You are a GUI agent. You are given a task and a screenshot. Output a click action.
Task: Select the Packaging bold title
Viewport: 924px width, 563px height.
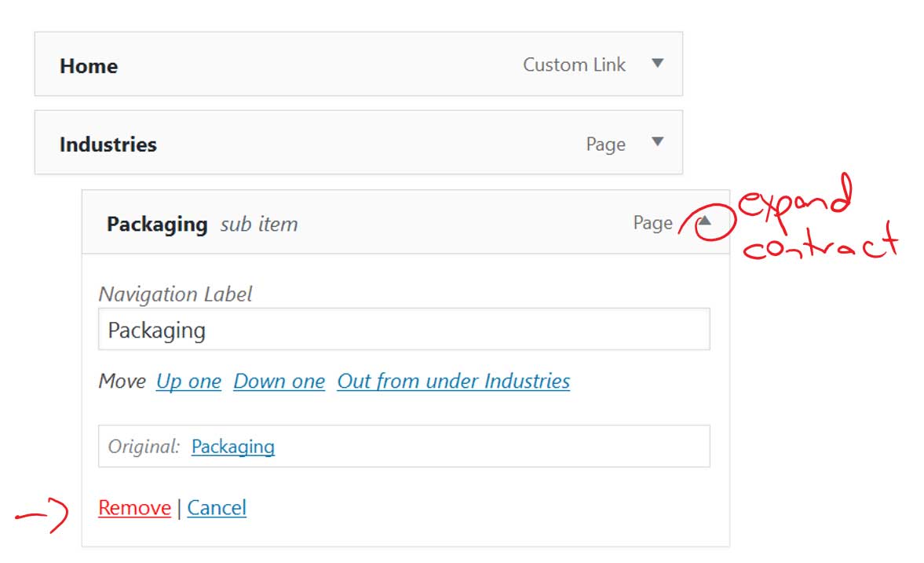click(x=157, y=224)
